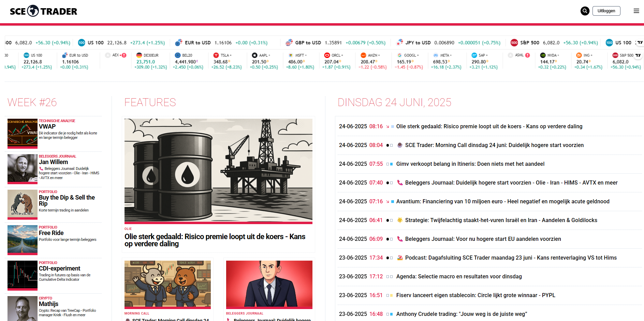Viewport: 644px width, 321px height.
Task: Click the phone icon on the 06:09 news row
Action: (x=400, y=239)
